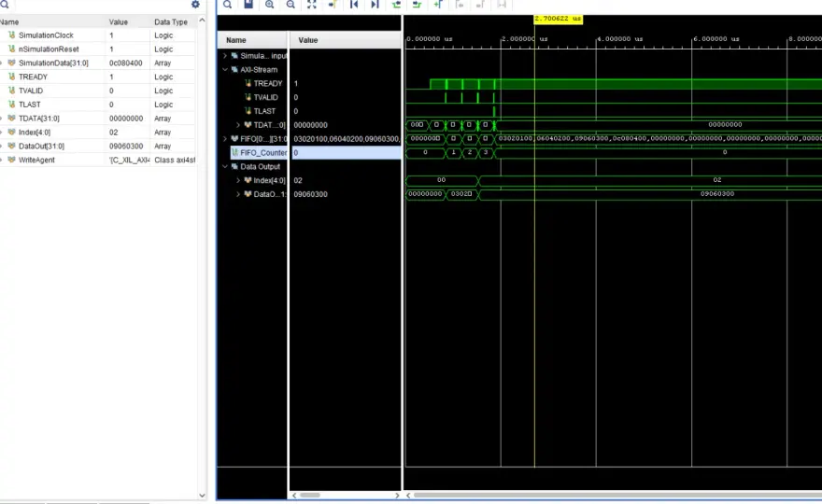The image size is (822, 504).
Task: Add a marker to waveform
Action: pos(438,4)
